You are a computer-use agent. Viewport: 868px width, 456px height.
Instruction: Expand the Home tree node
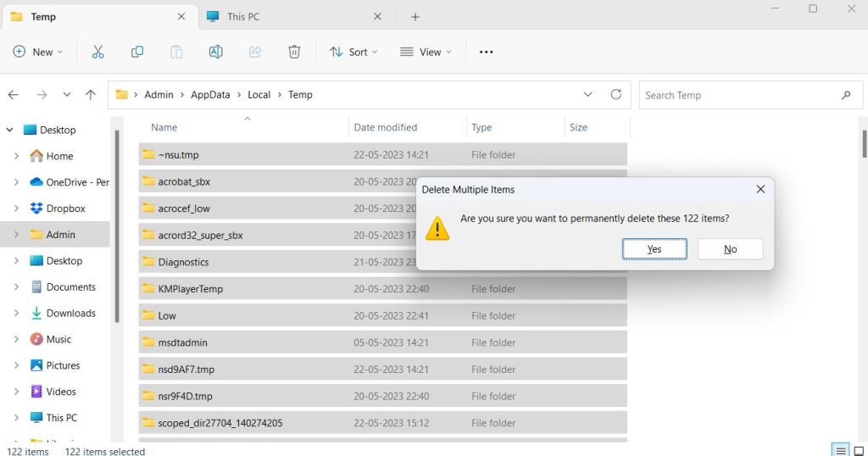point(16,156)
